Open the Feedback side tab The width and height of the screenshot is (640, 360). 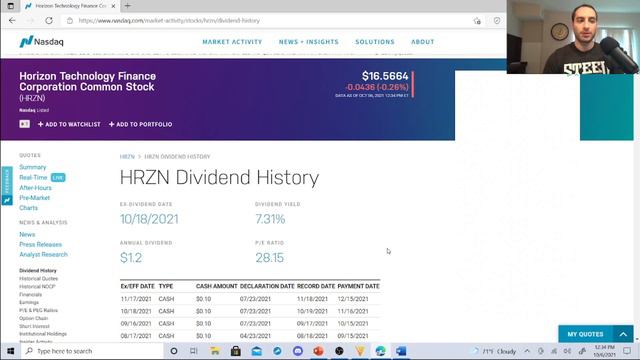7,186
